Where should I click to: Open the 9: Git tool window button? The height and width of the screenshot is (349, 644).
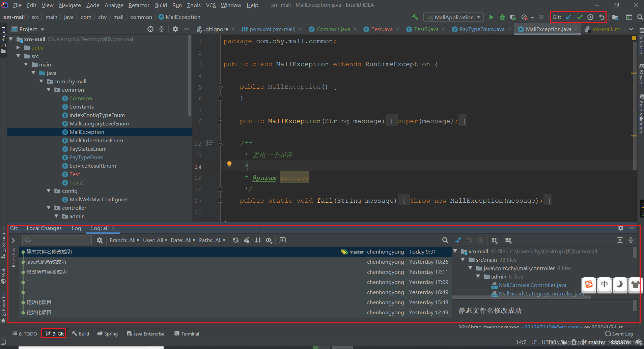(55, 334)
